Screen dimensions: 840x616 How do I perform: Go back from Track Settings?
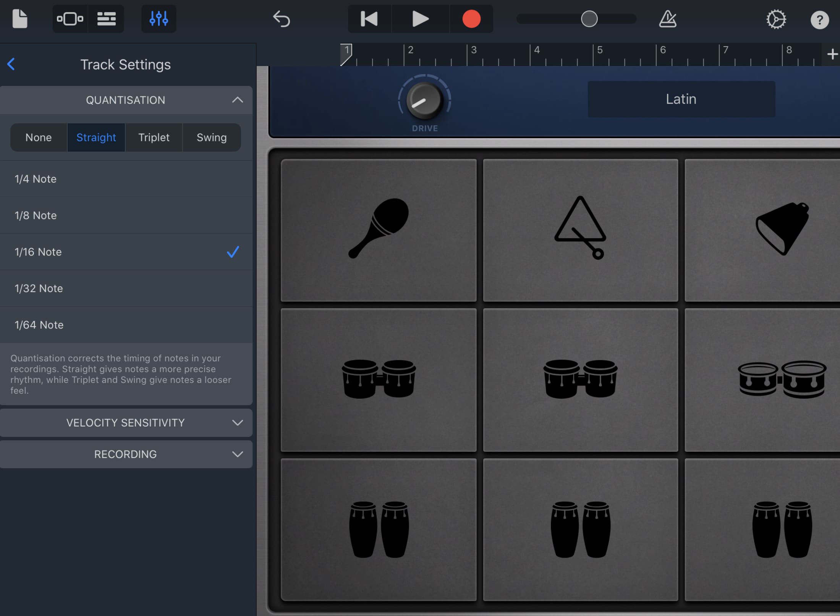point(11,64)
